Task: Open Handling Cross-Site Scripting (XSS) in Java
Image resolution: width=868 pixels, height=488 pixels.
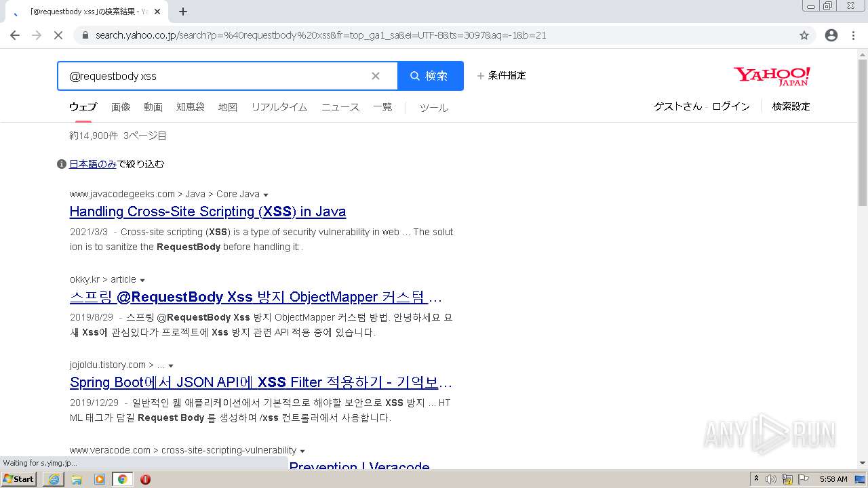Action: (208, 211)
